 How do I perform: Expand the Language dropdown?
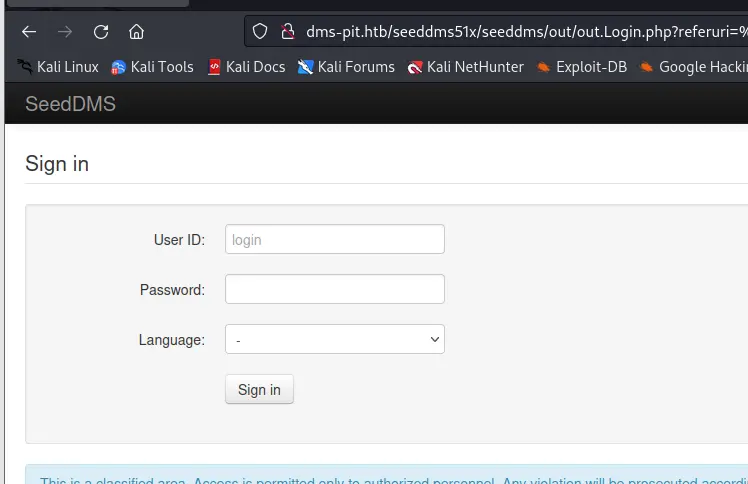click(x=335, y=339)
